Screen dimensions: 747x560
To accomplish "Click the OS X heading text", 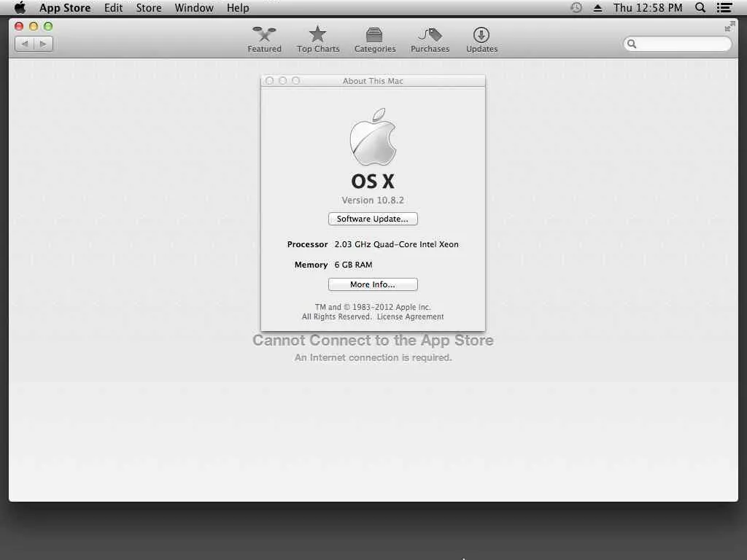I will click(x=373, y=181).
